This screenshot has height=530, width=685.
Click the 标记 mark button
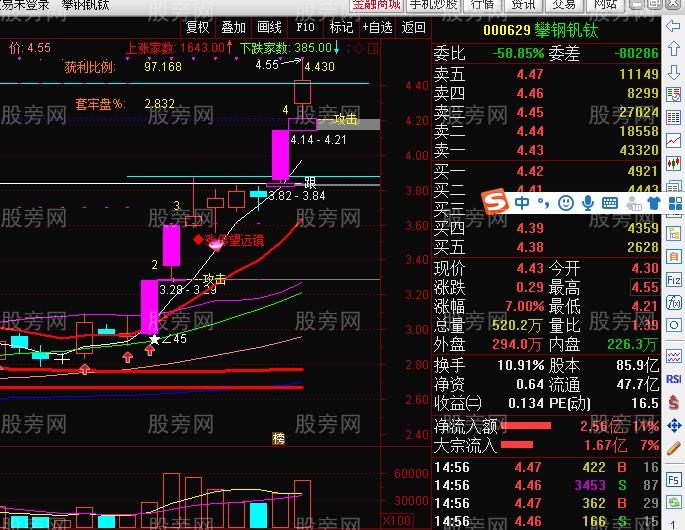(x=341, y=28)
